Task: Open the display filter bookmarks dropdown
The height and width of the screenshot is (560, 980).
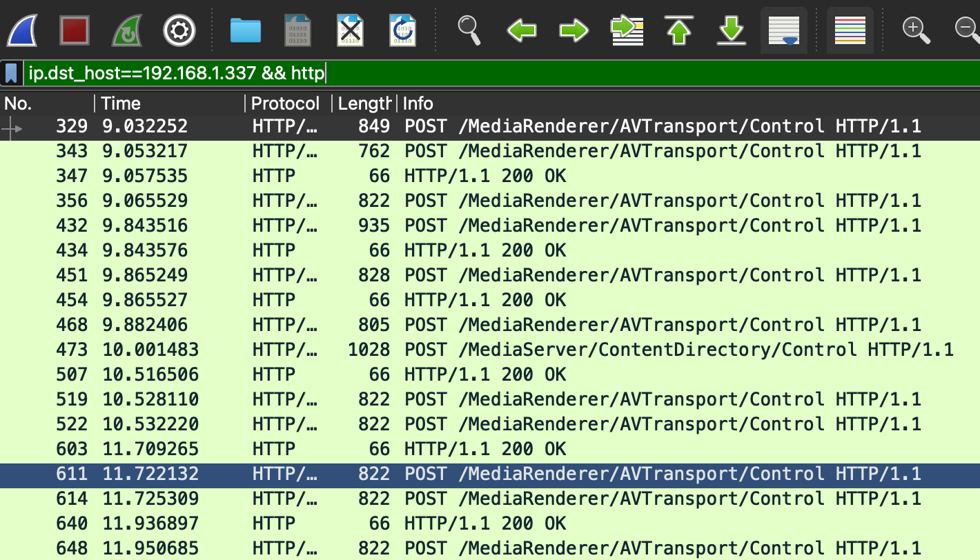Action: pyautogui.click(x=11, y=72)
